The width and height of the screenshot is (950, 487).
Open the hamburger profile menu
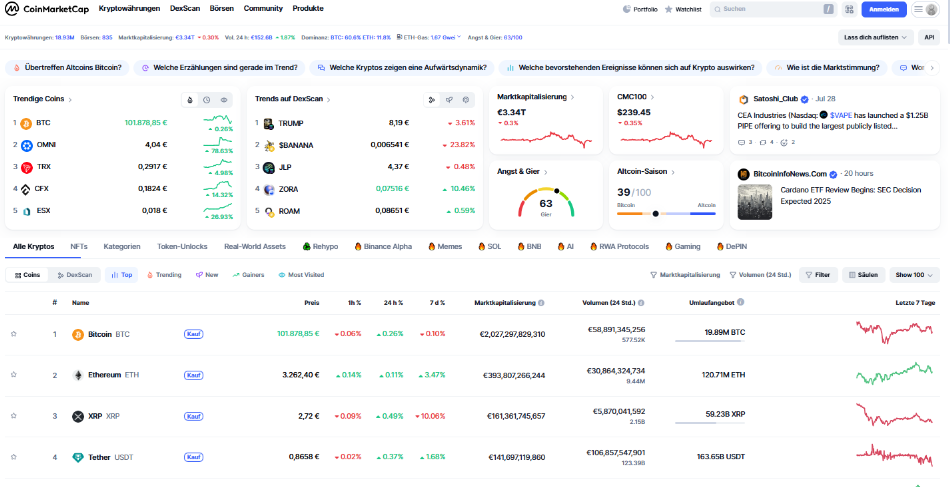click(x=925, y=9)
